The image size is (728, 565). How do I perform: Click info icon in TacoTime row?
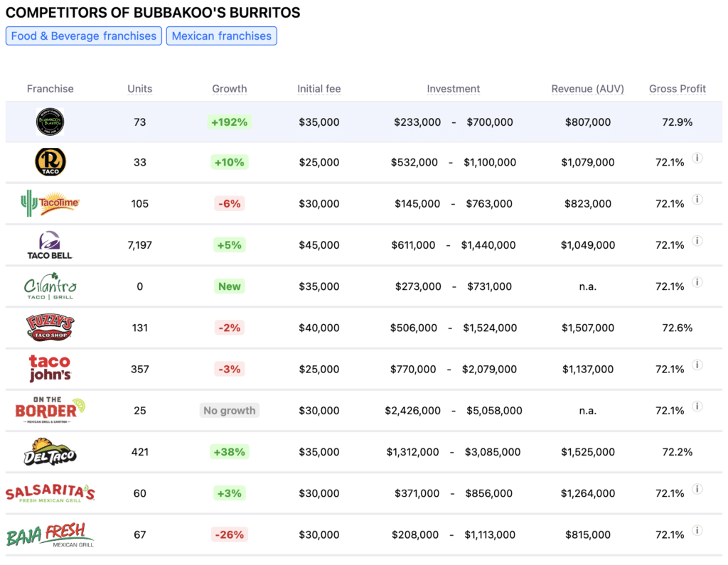click(697, 199)
